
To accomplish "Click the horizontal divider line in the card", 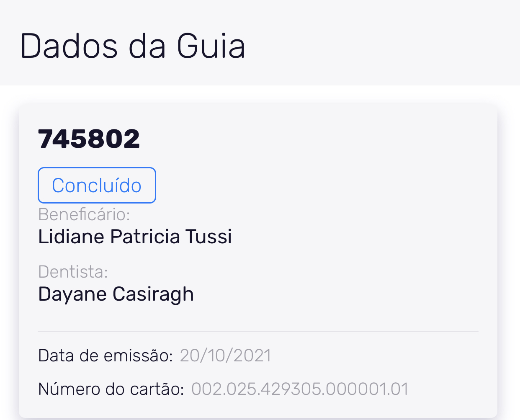I will point(258,331).
